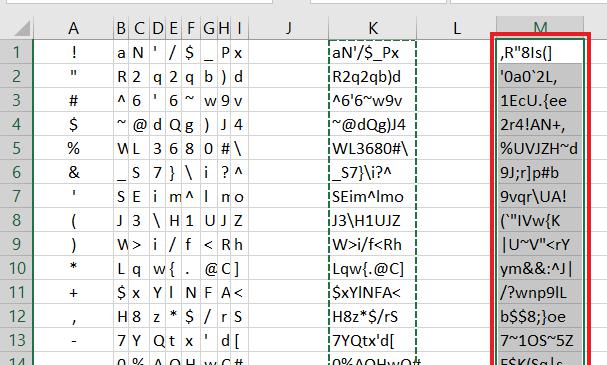Click cell M2 containing '0a0`2L,
Screen dimensions: 607x365
(x=540, y=76)
